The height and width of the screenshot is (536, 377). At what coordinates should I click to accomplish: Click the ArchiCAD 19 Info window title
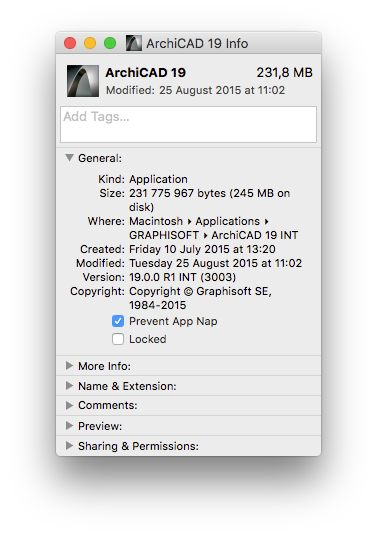coord(197,43)
